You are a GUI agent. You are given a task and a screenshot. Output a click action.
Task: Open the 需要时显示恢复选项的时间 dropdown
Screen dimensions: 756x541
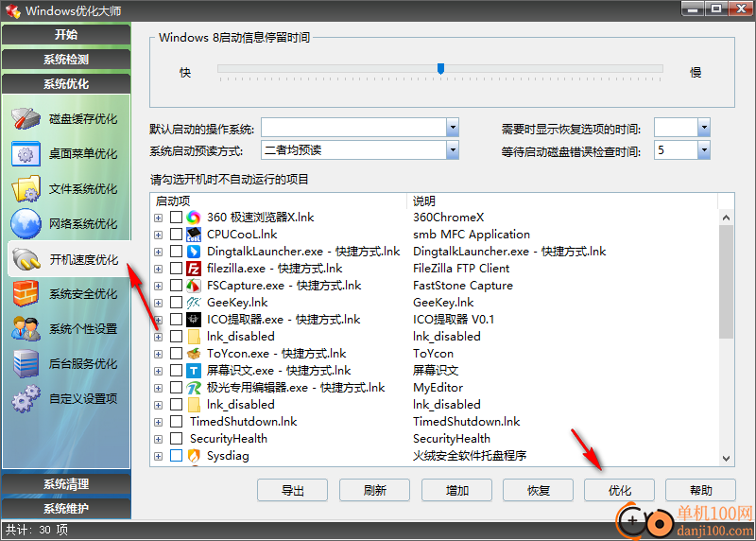(x=704, y=128)
